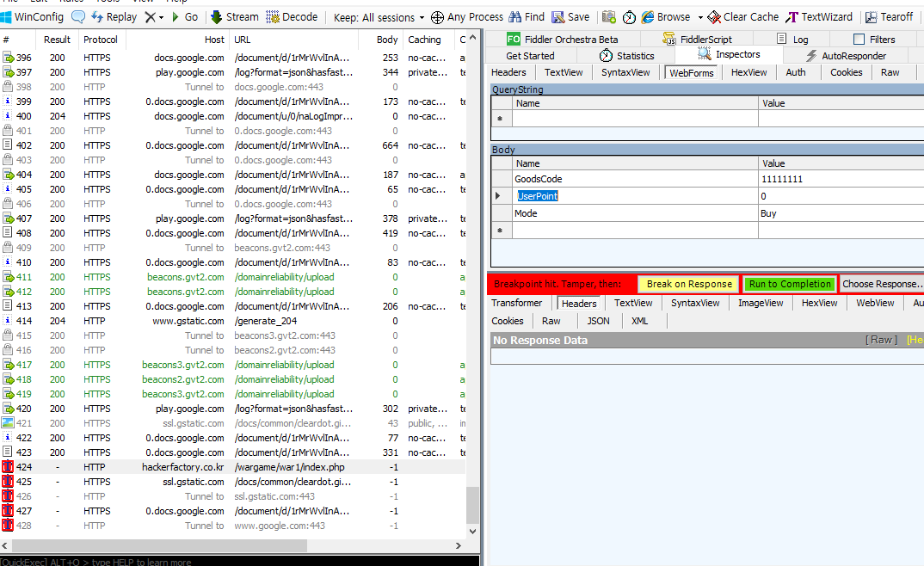
Task: Click the Save toolbar button
Action: 570,17
